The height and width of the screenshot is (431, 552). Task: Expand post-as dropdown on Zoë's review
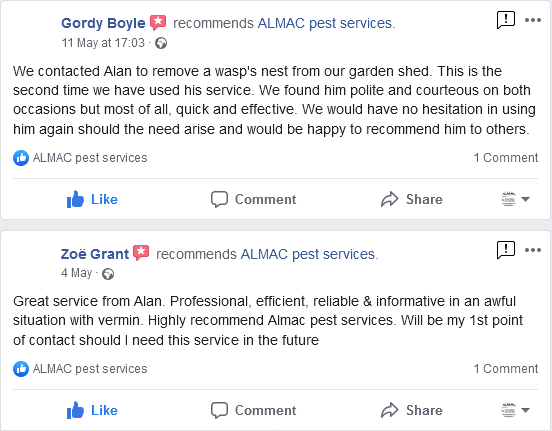(x=515, y=410)
